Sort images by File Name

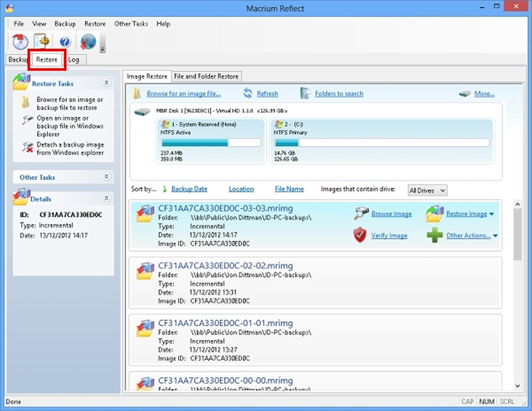pos(289,189)
